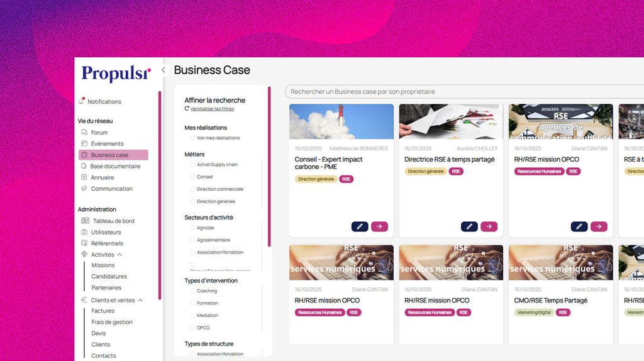Open Directrice RSE card with arrow button

[x=489, y=226]
